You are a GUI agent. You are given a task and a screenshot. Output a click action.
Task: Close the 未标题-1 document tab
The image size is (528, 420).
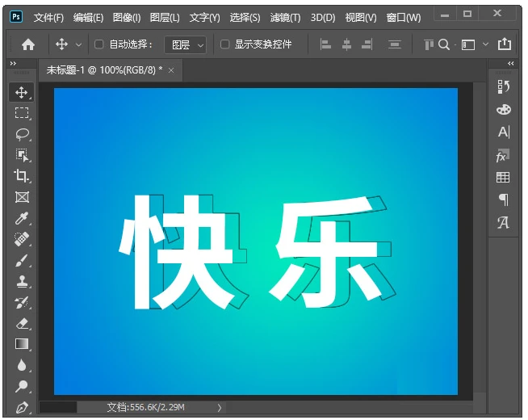(171, 70)
